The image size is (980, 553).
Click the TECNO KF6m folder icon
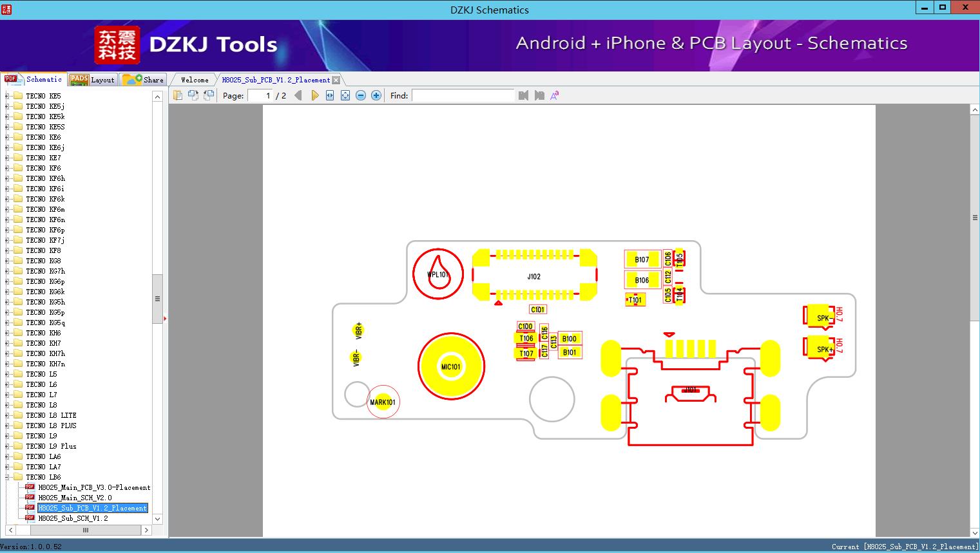(x=18, y=209)
